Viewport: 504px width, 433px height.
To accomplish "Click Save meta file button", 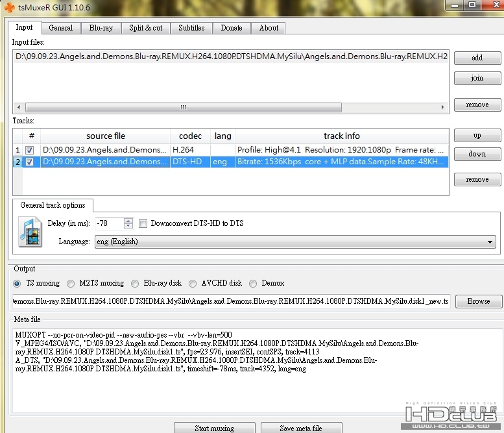I will click(x=301, y=428).
